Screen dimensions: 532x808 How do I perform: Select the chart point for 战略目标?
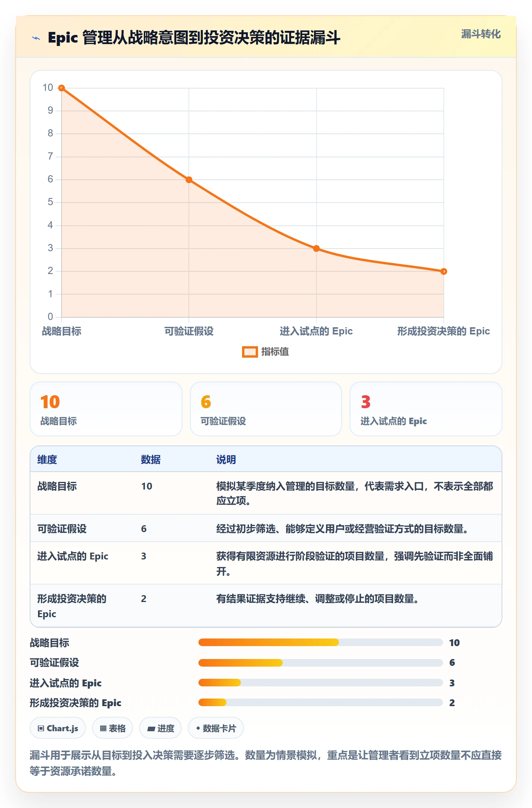tap(62, 88)
